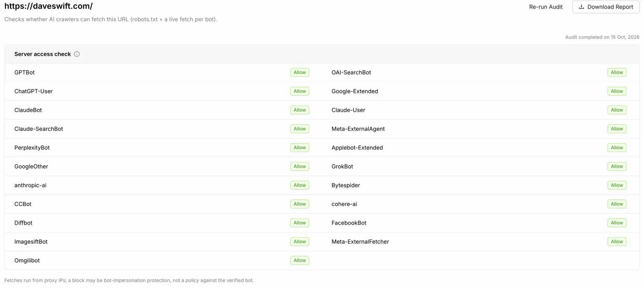The image size is (644, 288).
Task: Click the Allow badge for GoogleOther
Action: [x=300, y=167]
